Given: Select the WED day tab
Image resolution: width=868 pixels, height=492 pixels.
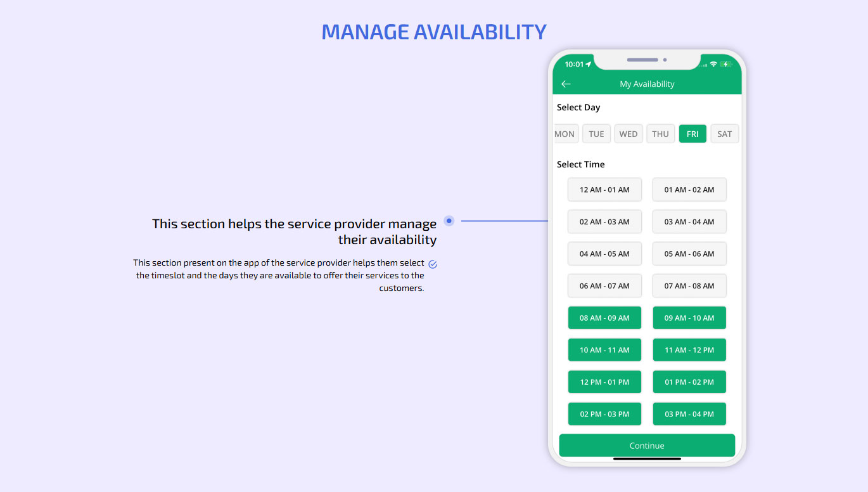Looking at the screenshot, I should click(629, 134).
